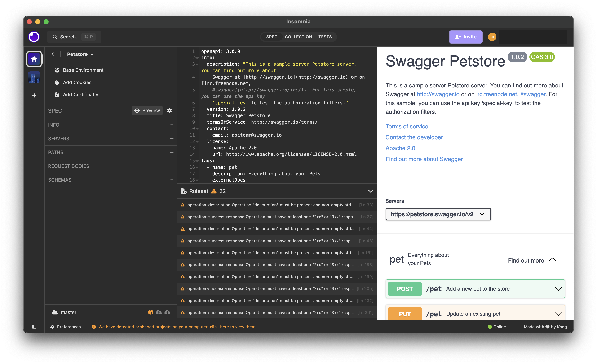Open Find out more about Swagger link
597x364 pixels.
point(424,159)
